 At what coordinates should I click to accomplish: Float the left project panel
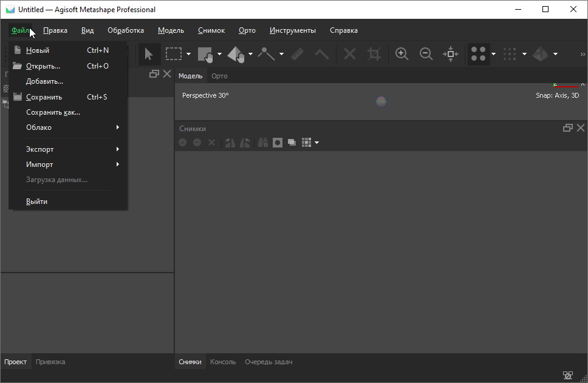pyautogui.click(x=154, y=74)
